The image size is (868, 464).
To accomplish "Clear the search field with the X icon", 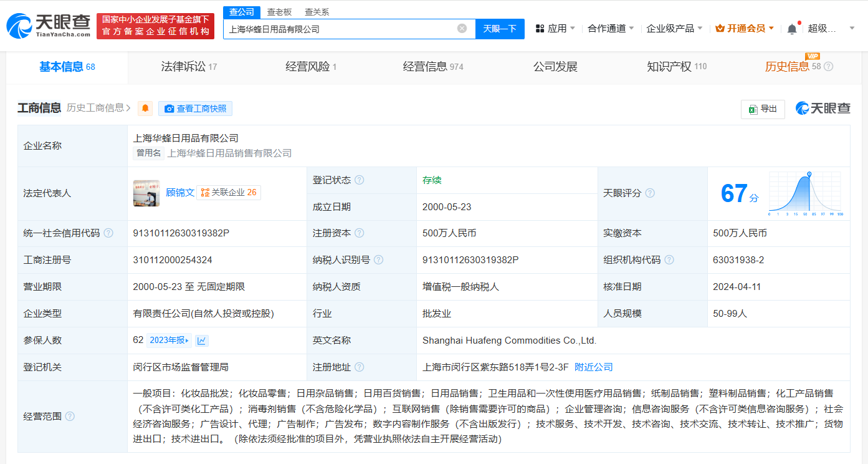I will 462,29.
